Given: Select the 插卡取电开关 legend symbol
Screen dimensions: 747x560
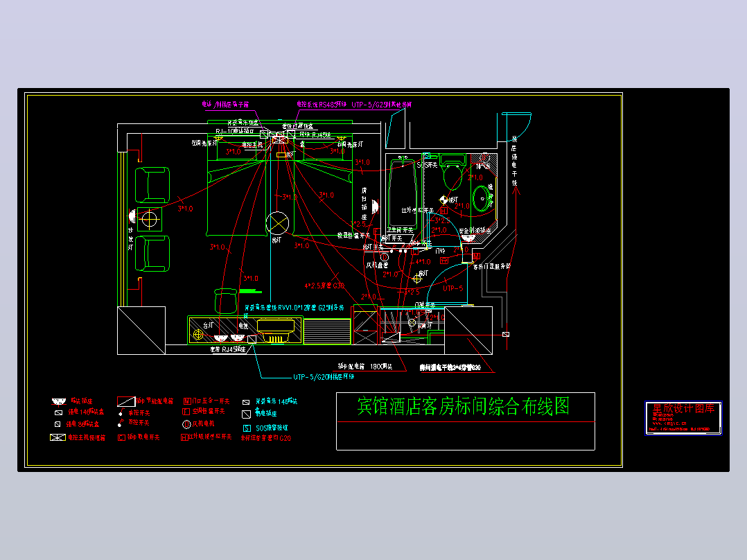Looking at the screenshot, I should click(121, 437).
